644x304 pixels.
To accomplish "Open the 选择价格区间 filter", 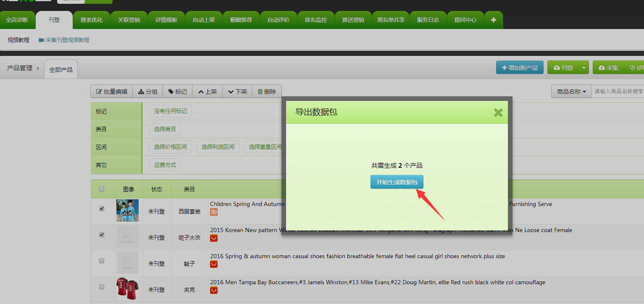I will 170,147.
